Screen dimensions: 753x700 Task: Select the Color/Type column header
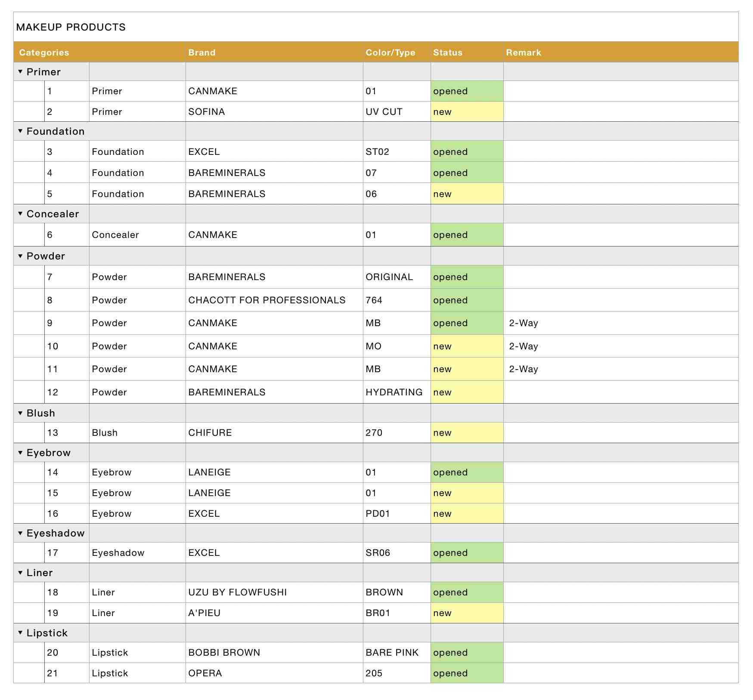397,52
